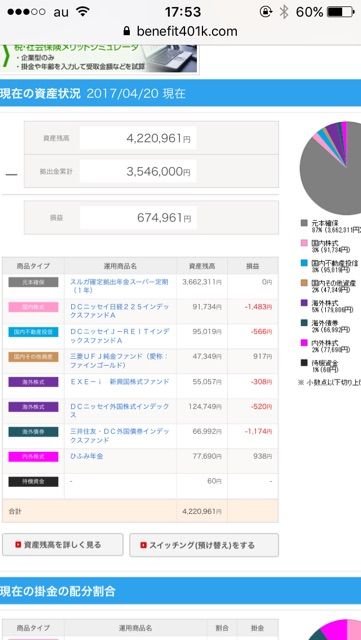Tap the battery indicator icon
Screen dimensions: 361x640
tap(341, 11)
